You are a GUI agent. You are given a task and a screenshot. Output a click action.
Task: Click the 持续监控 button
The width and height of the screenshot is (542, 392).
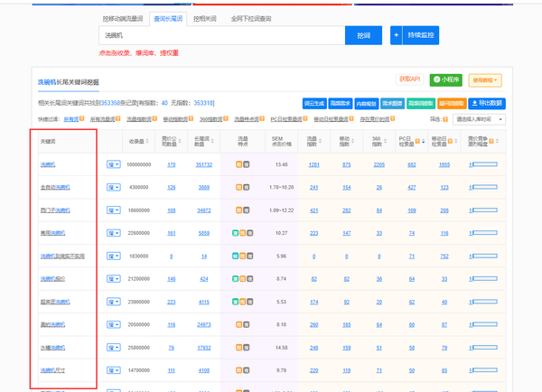(421, 35)
